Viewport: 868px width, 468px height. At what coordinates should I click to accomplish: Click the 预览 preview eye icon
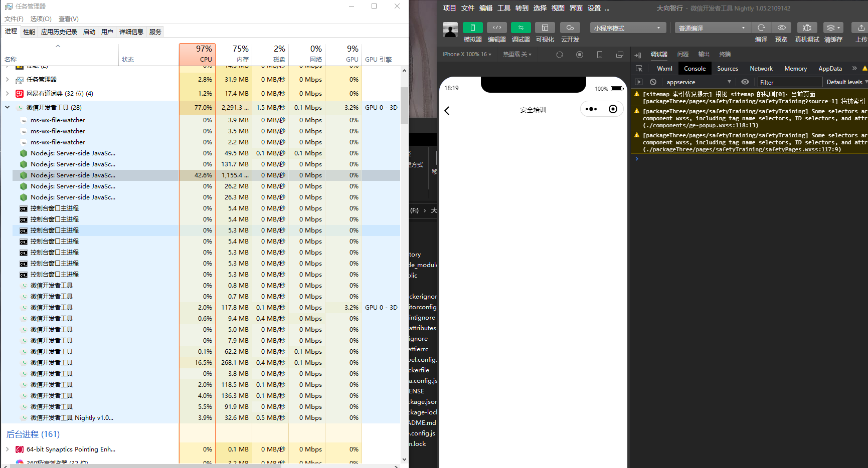pos(781,28)
